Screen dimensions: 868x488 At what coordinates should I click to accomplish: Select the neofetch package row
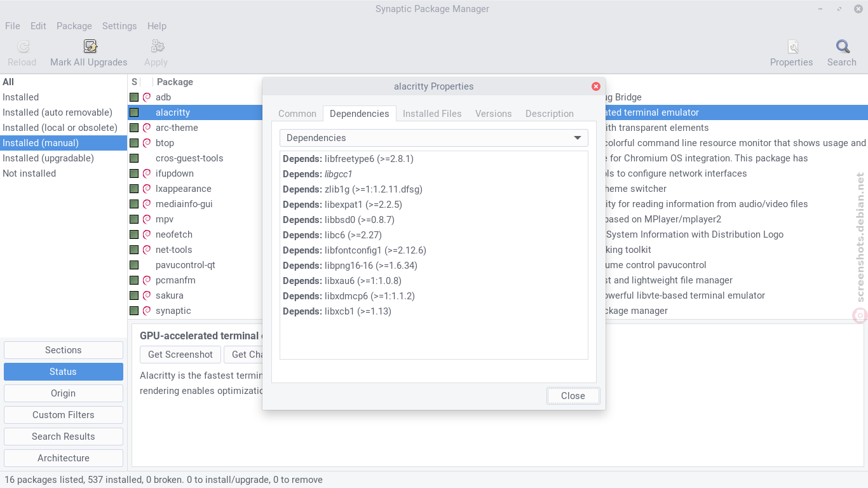pos(195,234)
